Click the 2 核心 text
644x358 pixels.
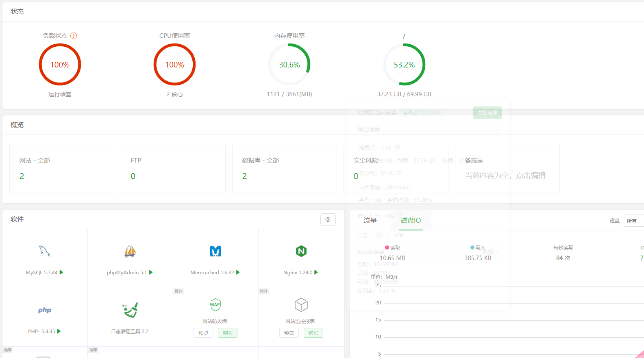coord(175,94)
